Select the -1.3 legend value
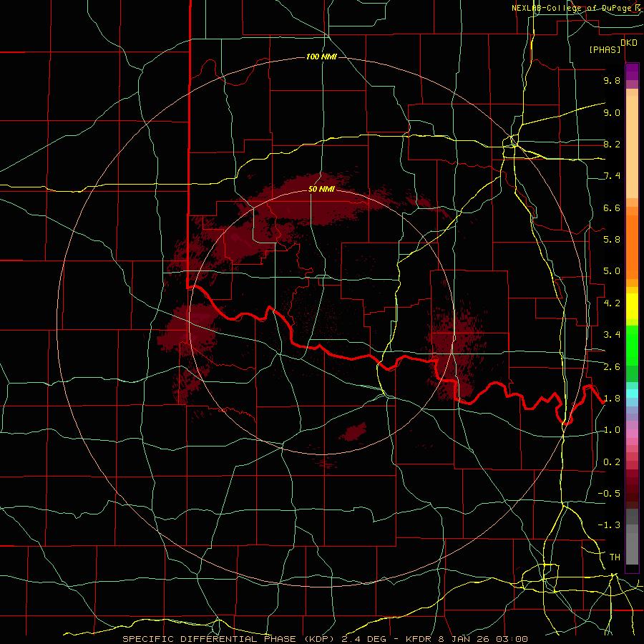 click(609, 525)
